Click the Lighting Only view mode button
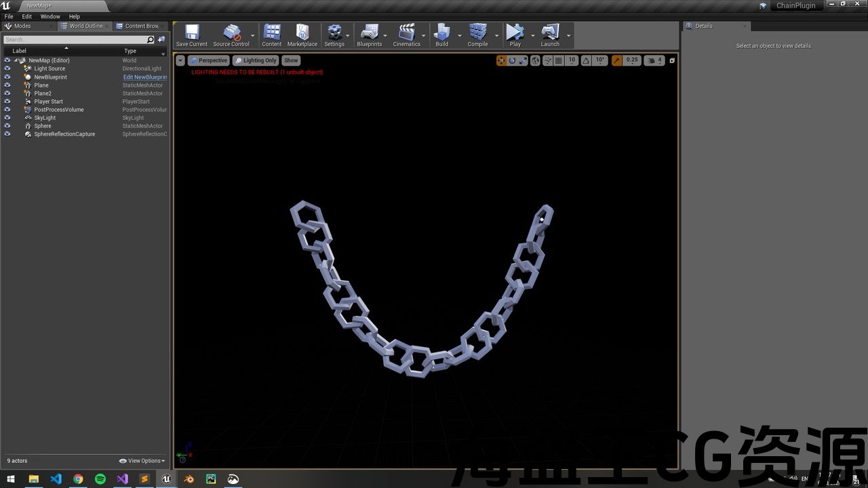The image size is (868, 488). [256, 60]
